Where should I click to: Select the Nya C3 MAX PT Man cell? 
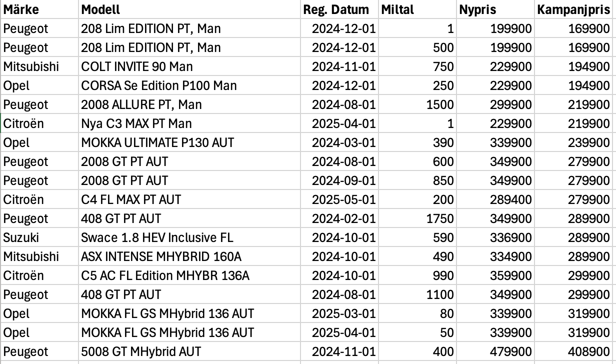(189, 123)
